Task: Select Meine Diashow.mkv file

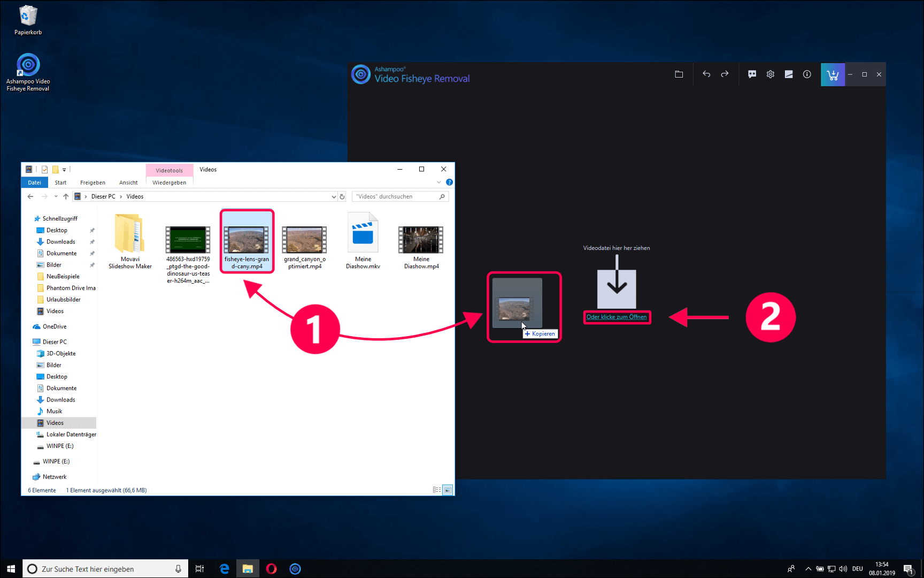Action: click(x=363, y=241)
